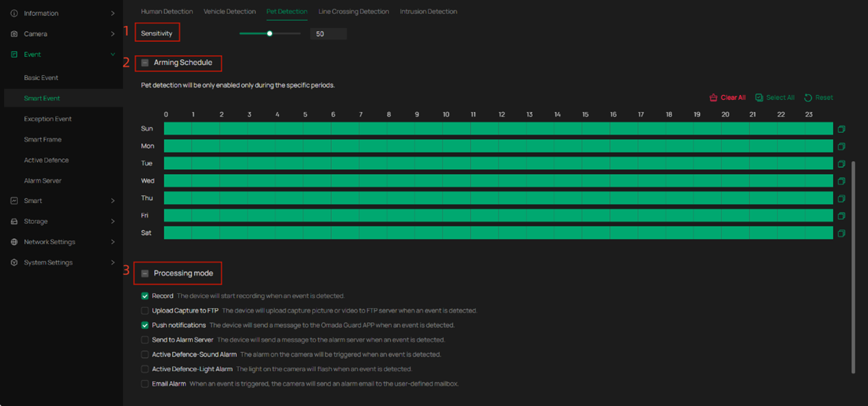Viewport: 868px width, 406px height.
Task: Switch to Vehicle Detection tab
Action: pyautogui.click(x=229, y=12)
